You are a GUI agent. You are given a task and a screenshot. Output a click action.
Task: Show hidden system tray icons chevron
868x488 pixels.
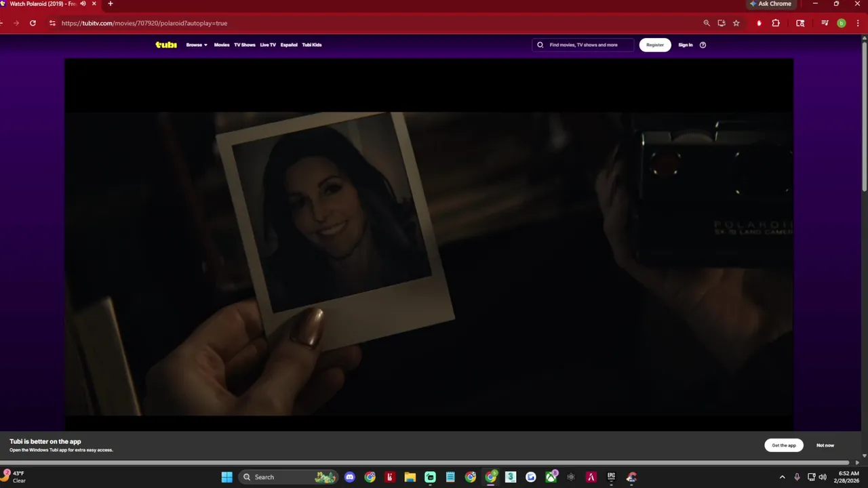pyautogui.click(x=782, y=477)
